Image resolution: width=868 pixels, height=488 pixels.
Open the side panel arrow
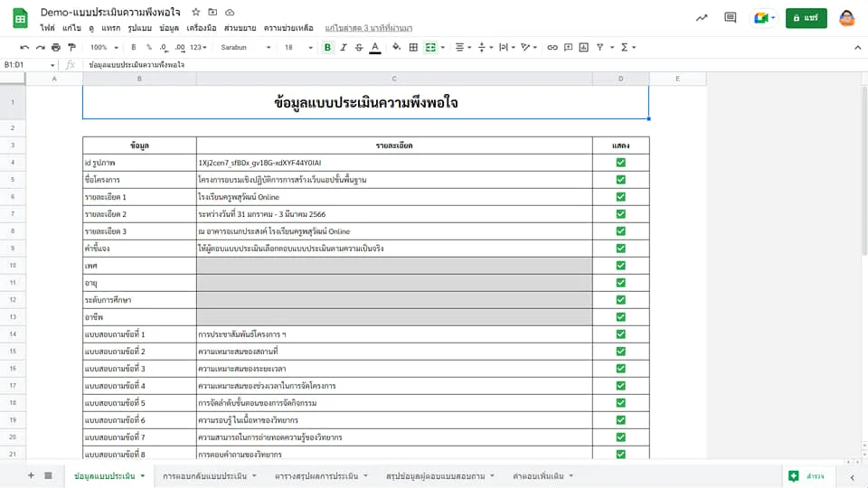click(852, 477)
